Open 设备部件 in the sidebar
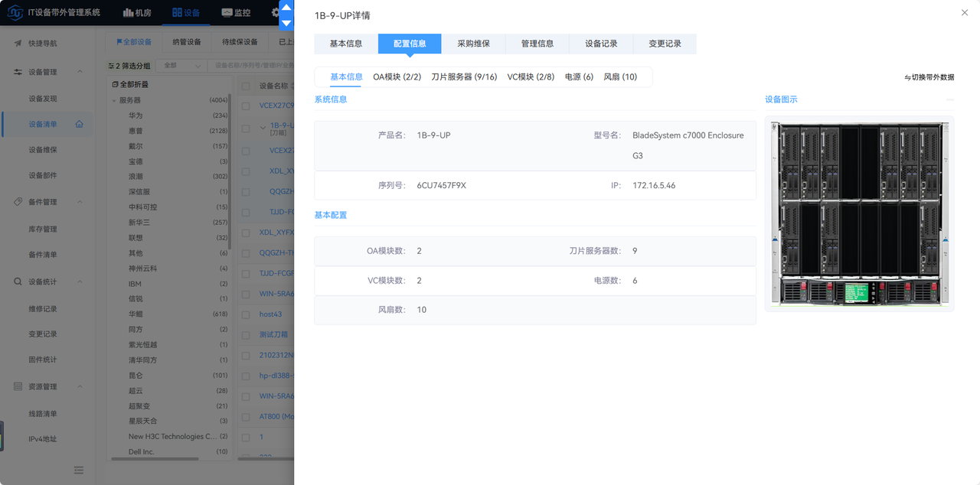The image size is (980, 485). point(43,175)
